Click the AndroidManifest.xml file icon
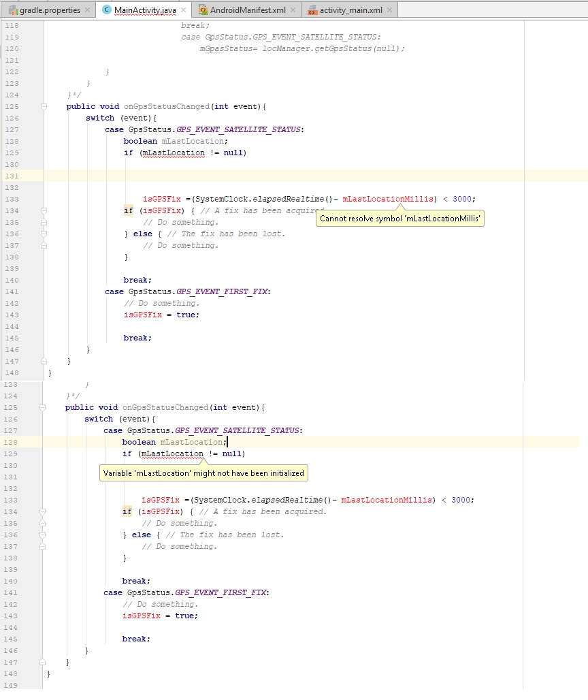Viewport: 588px width, 700px height. (x=203, y=10)
